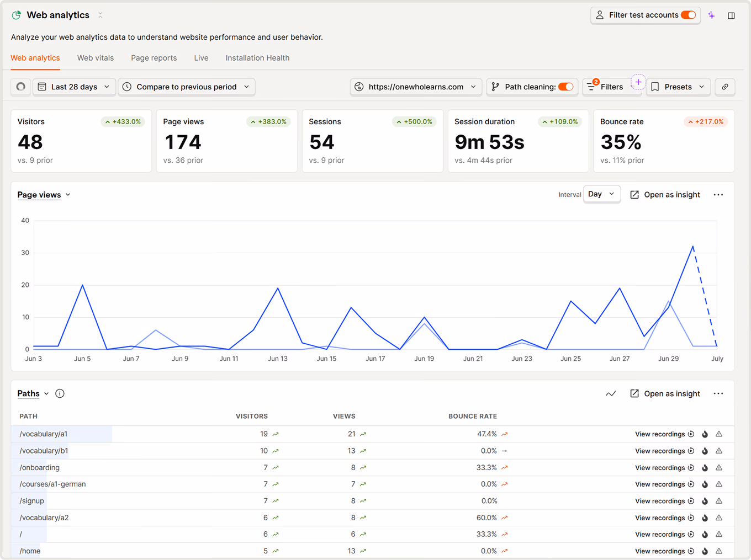751x560 pixels.
Task: Click warning triangle icon for /signup
Action: pos(719,501)
